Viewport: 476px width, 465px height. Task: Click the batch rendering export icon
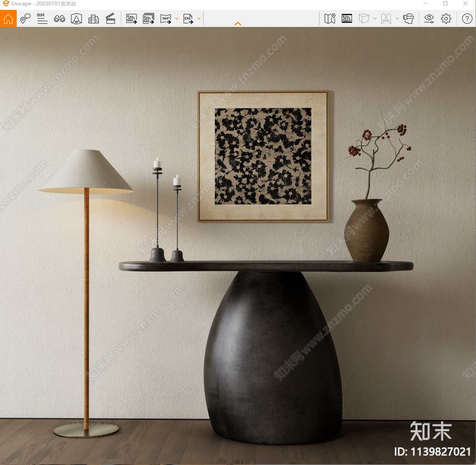pos(149,18)
